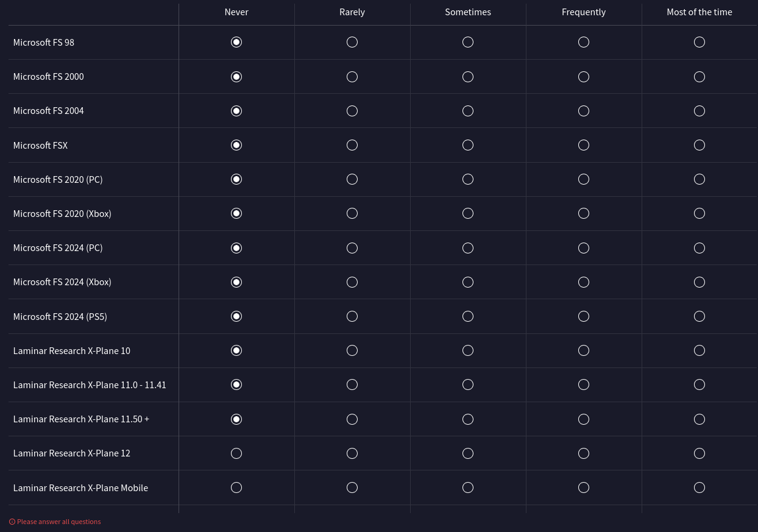Mark Most of the time for X-Plane 11.50 +
The height and width of the screenshot is (532, 758).
[x=700, y=419]
